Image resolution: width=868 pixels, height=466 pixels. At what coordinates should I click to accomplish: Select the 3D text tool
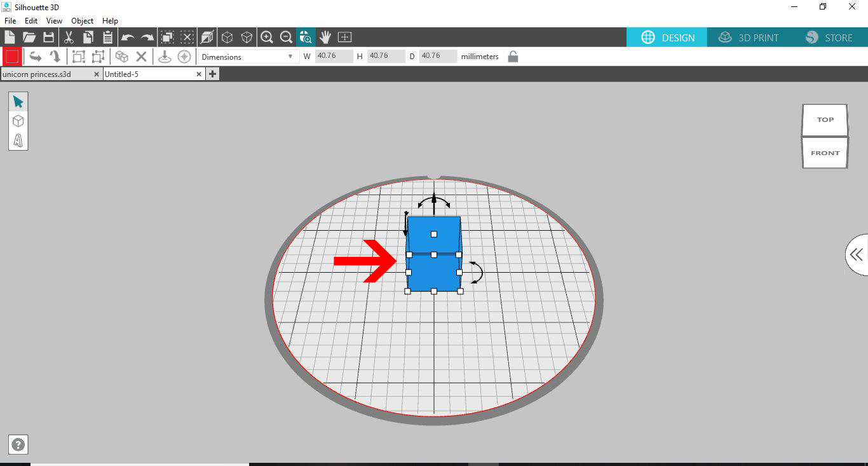pos(18,140)
